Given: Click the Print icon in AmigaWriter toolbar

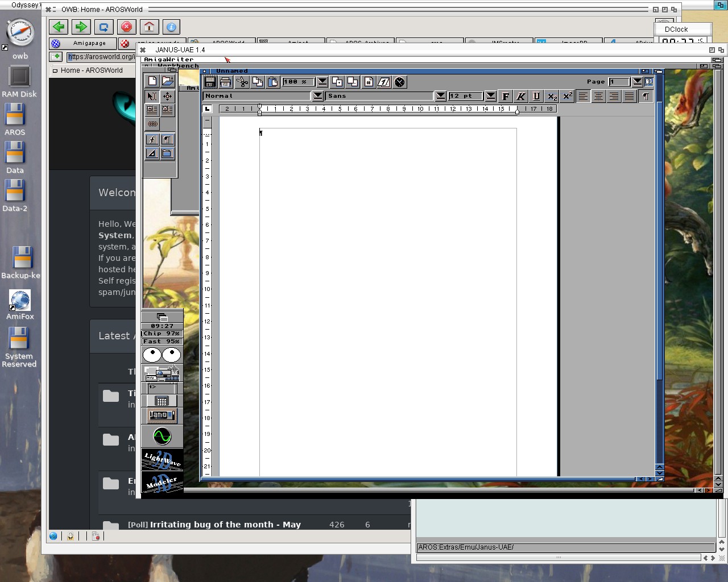Looking at the screenshot, I should (225, 82).
